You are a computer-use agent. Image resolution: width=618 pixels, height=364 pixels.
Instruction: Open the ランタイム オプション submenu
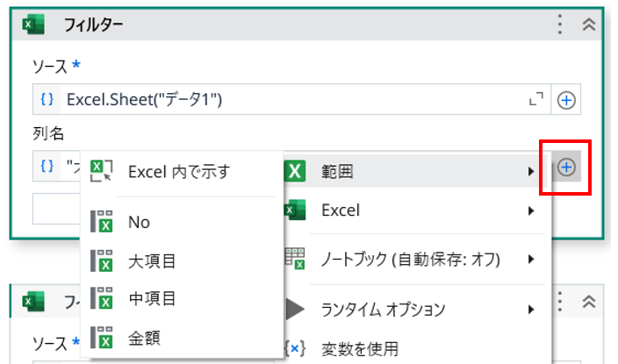pos(413,309)
